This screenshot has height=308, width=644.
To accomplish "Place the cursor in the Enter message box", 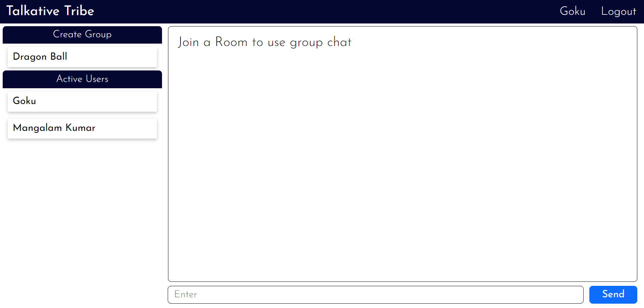I will (375, 295).
